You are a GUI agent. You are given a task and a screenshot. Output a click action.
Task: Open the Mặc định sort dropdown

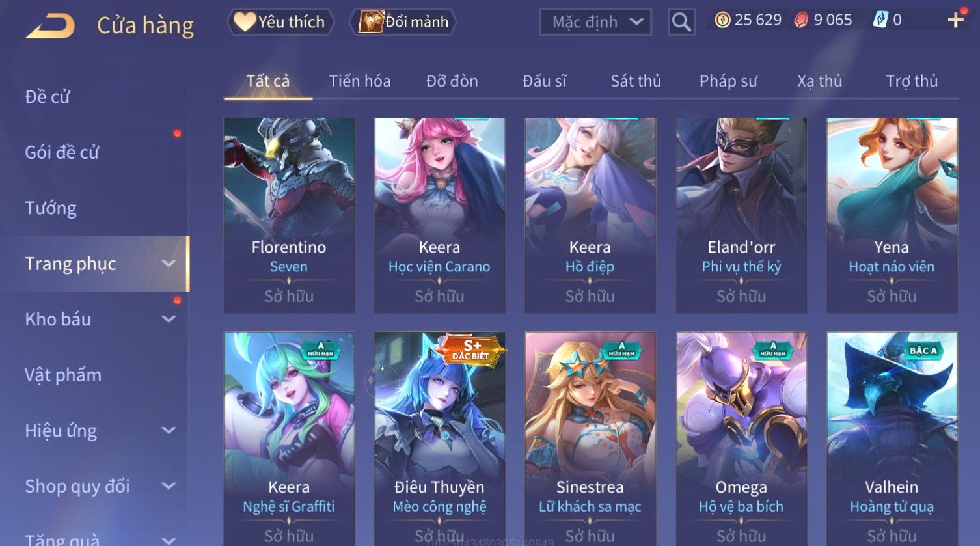pyautogui.click(x=595, y=22)
